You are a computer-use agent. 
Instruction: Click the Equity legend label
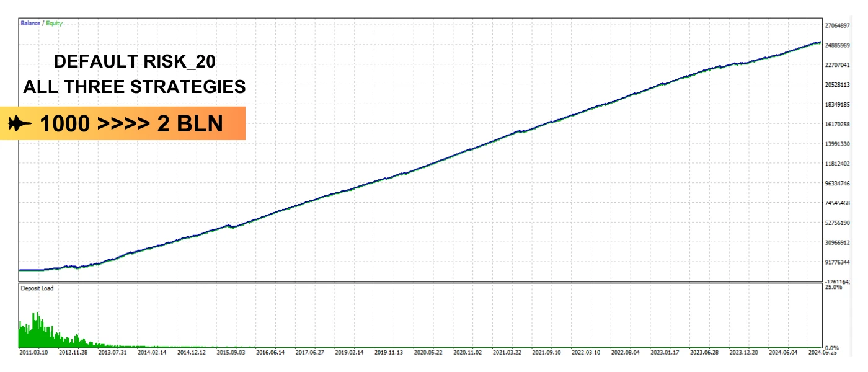click(x=54, y=24)
